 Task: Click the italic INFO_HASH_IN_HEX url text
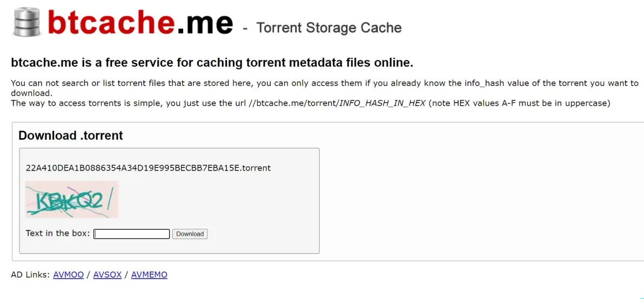(382, 103)
